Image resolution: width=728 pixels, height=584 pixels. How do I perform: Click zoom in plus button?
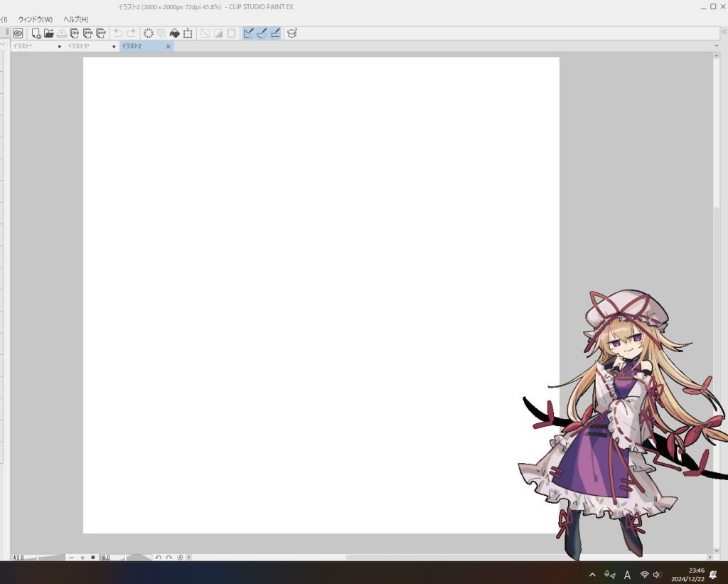pyautogui.click(x=82, y=558)
